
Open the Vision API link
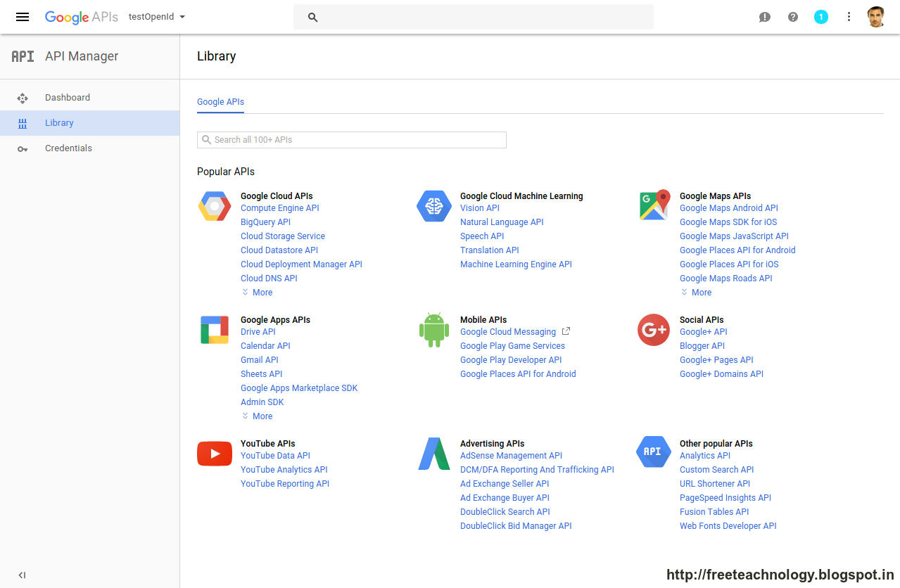[480, 208]
